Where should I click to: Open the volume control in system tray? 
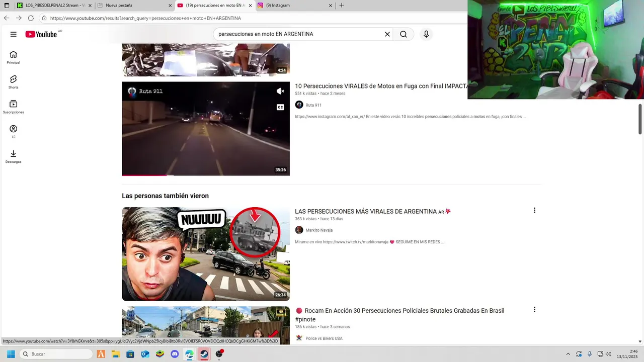pos(608,354)
